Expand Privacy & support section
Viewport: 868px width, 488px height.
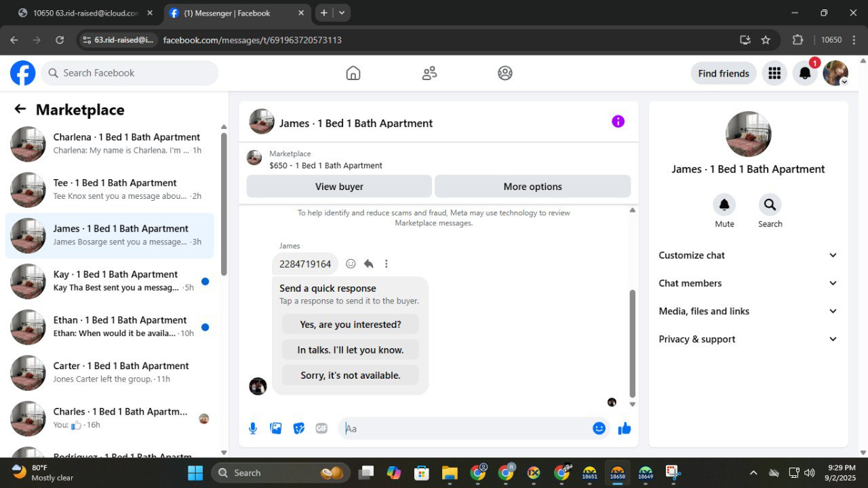click(748, 339)
